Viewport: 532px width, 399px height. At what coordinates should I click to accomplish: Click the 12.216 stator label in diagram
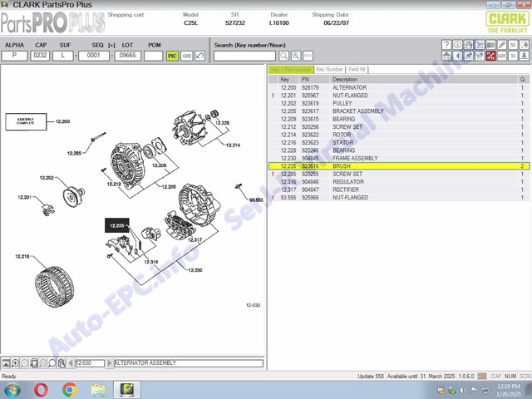[22, 257]
